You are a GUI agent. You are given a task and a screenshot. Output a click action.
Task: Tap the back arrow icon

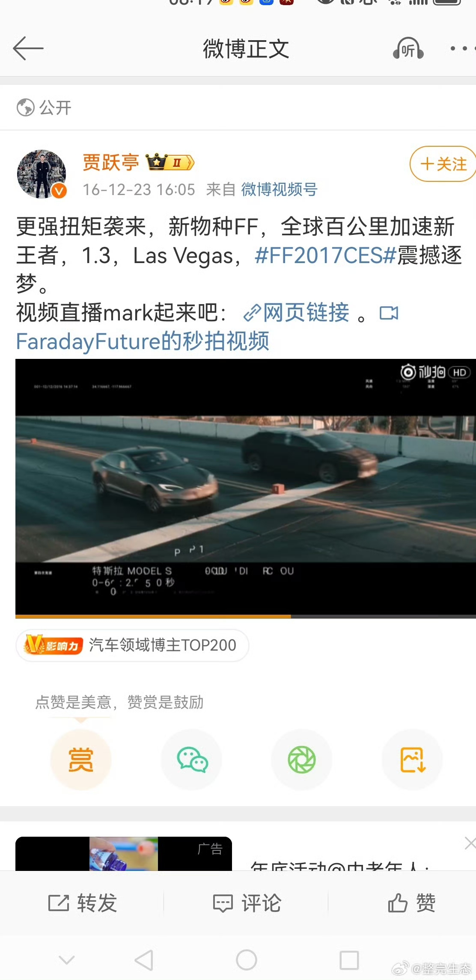(x=28, y=48)
